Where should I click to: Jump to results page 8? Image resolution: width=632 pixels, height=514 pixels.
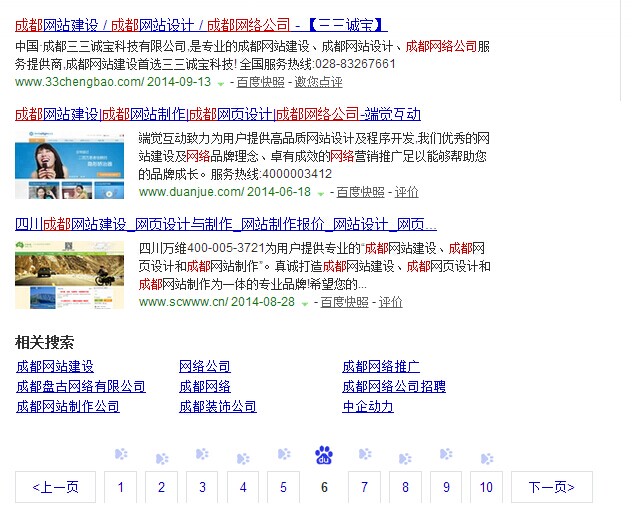tap(405, 487)
